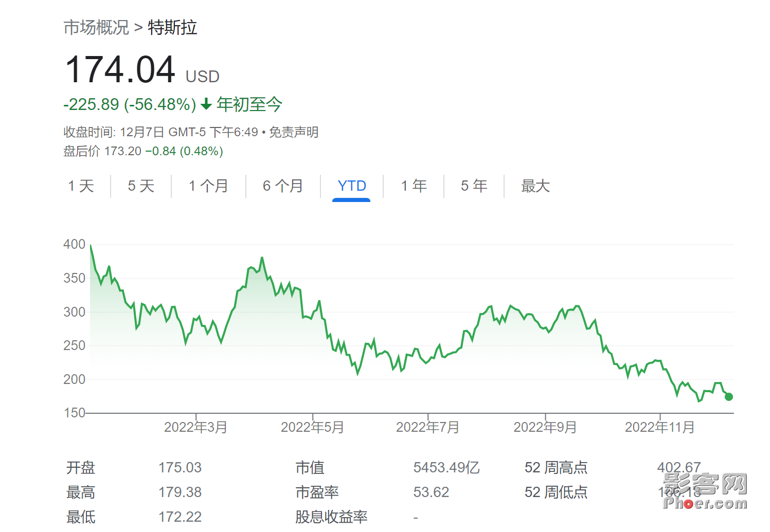This screenshot has height=532, width=770.
Task: Switch chart to 最大 range
Action: (x=535, y=186)
